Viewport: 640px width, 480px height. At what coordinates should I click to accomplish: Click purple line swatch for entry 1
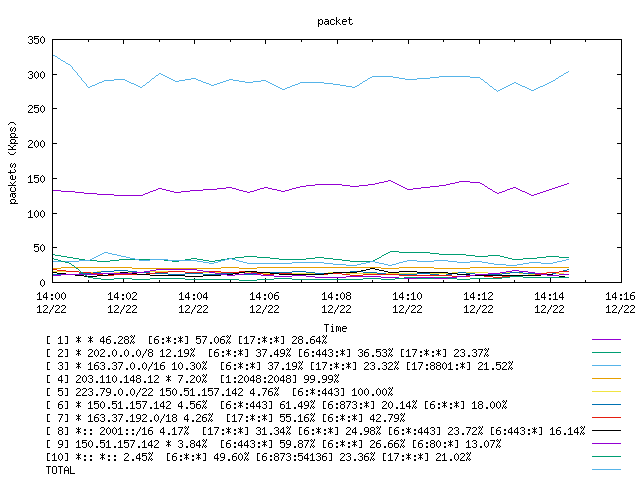click(x=606, y=340)
